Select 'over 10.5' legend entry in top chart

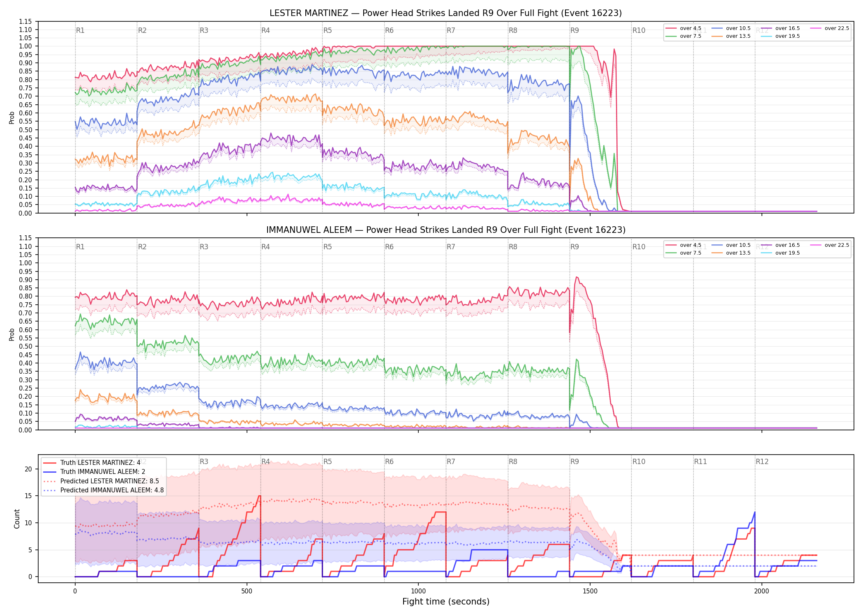(731, 28)
